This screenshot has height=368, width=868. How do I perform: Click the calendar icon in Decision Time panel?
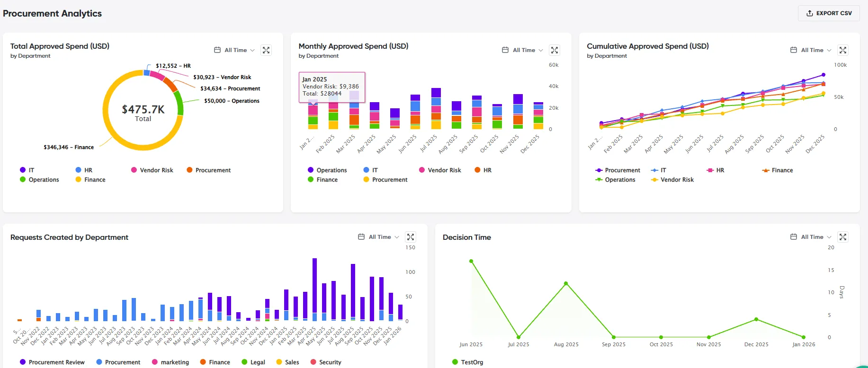click(x=794, y=237)
